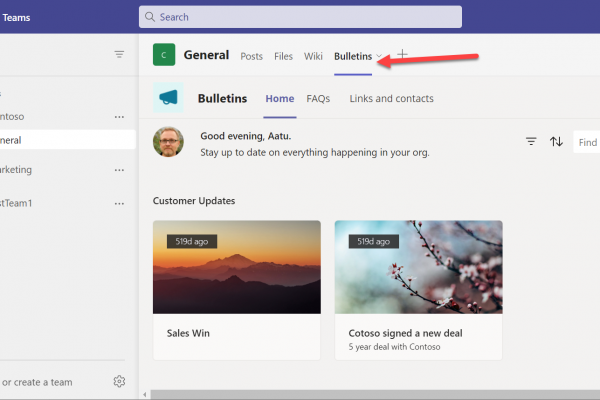Switch to the Files tab
This screenshot has width=600, height=400.
click(x=283, y=56)
